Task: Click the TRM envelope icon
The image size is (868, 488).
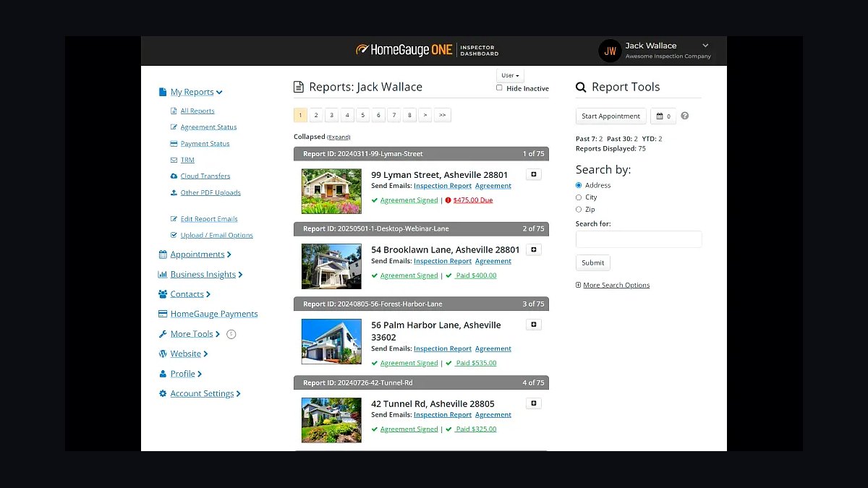Action: pos(174,160)
